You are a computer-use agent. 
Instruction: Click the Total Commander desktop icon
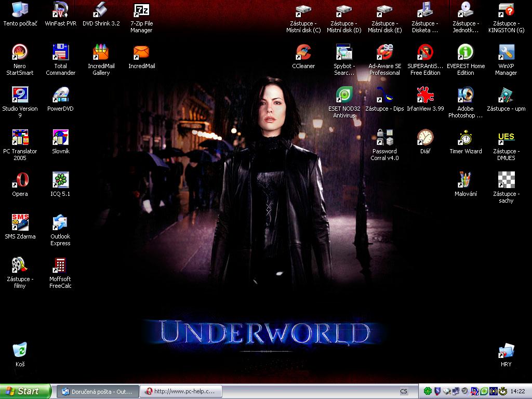tap(60, 52)
